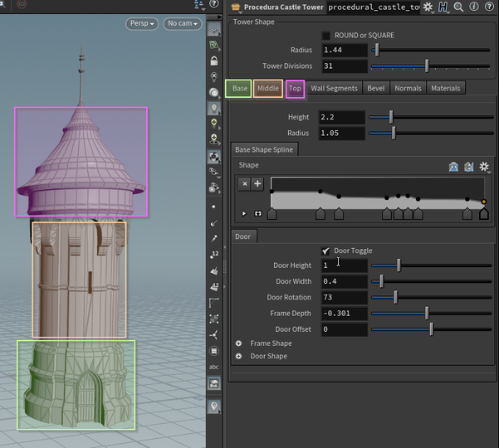Click the viewport help question mark icon
Image resolution: width=499 pixels, height=448 pixels.
(214, 4)
